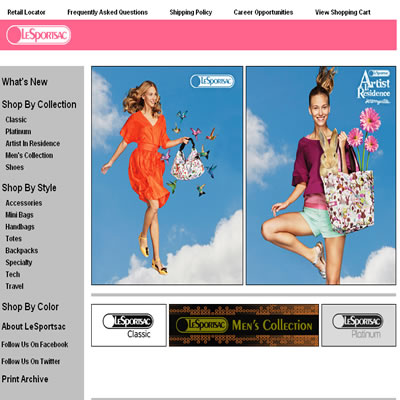The image size is (400, 400).
Task: Choose the Classic collection sidebar link
Action: click(x=16, y=120)
